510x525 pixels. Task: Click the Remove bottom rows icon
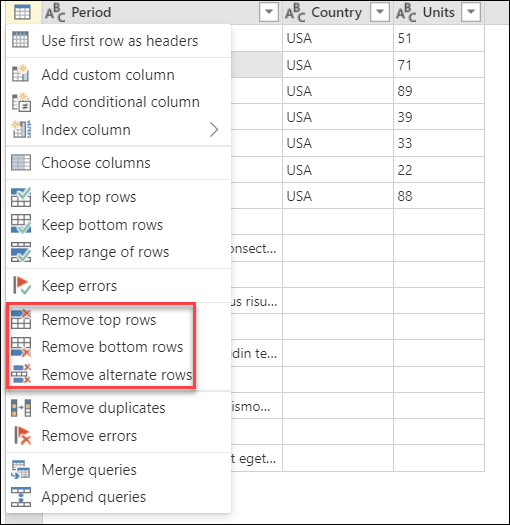(x=21, y=347)
